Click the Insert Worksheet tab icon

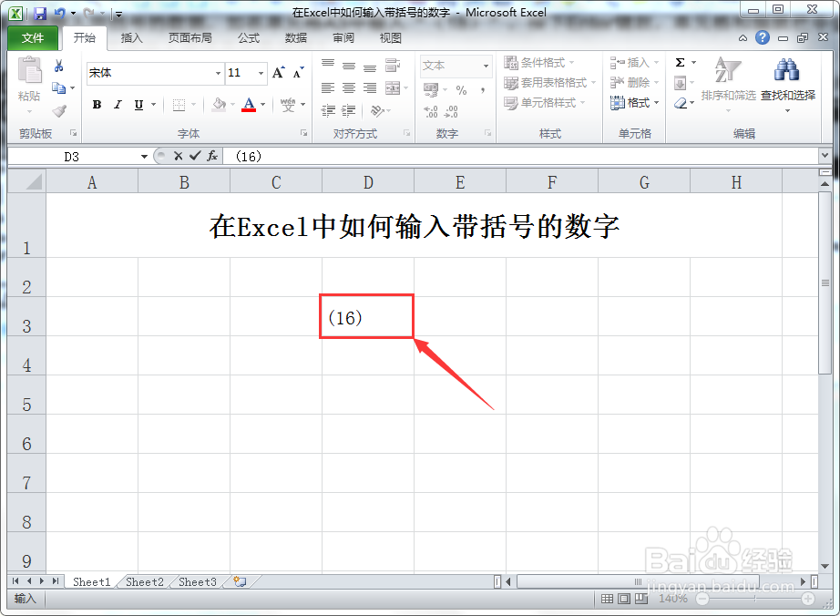[x=241, y=581]
